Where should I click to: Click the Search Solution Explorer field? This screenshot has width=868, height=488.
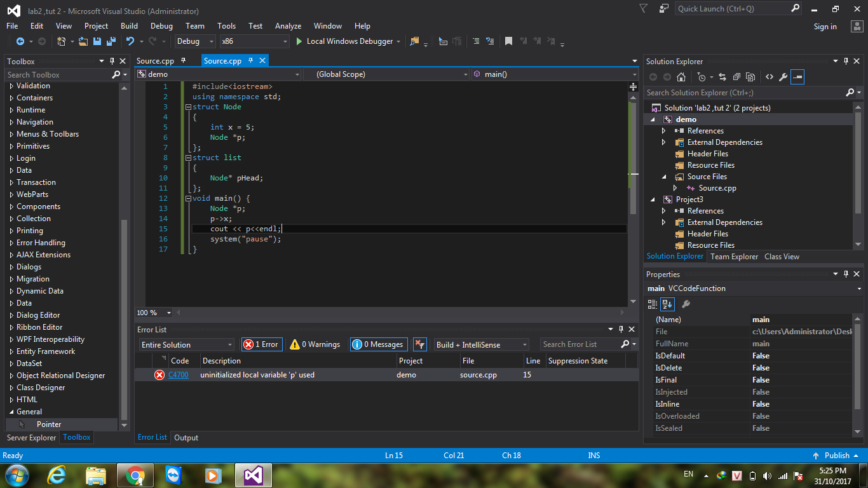pyautogui.click(x=743, y=93)
